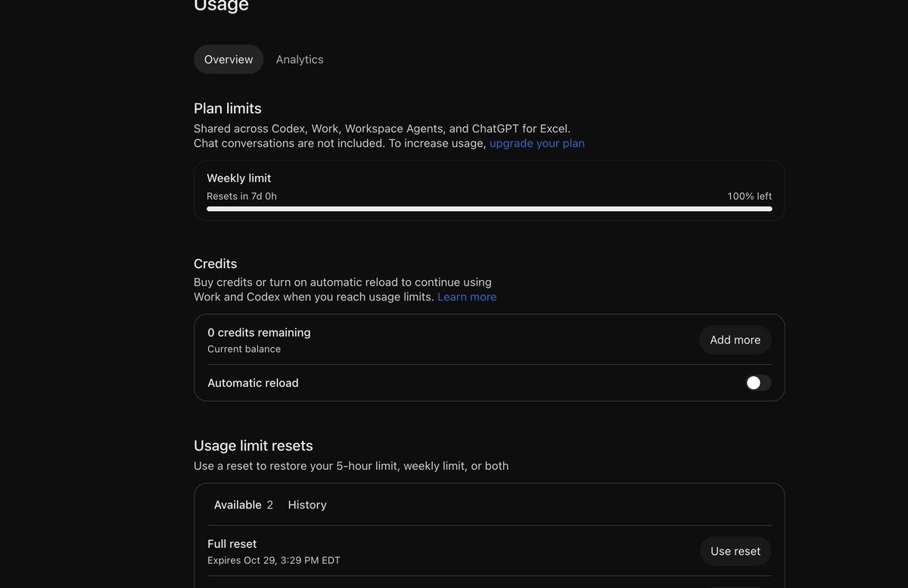The width and height of the screenshot is (908, 588).
Task: Open the upgrade your plan link
Action: [537, 143]
